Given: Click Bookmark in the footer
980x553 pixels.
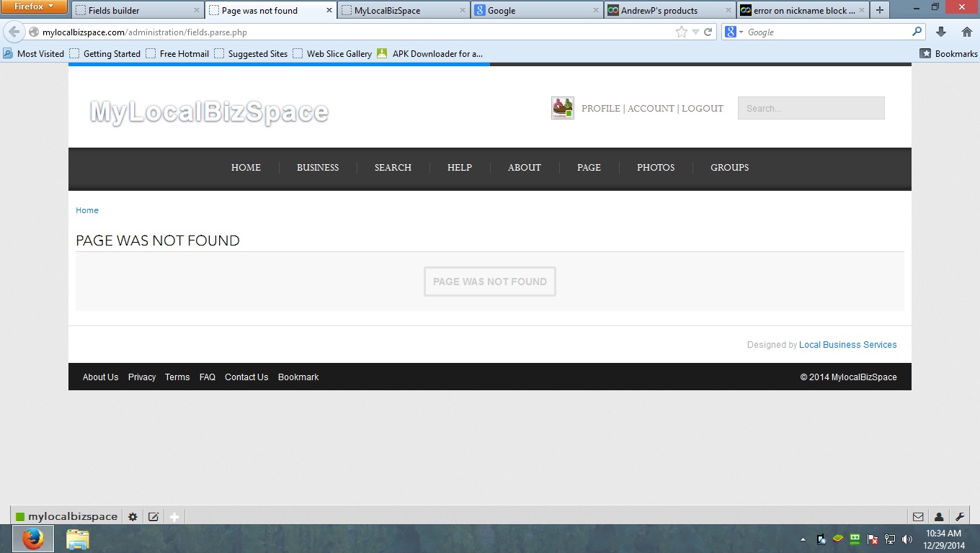Looking at the screenshot, I should click(298, 377).
